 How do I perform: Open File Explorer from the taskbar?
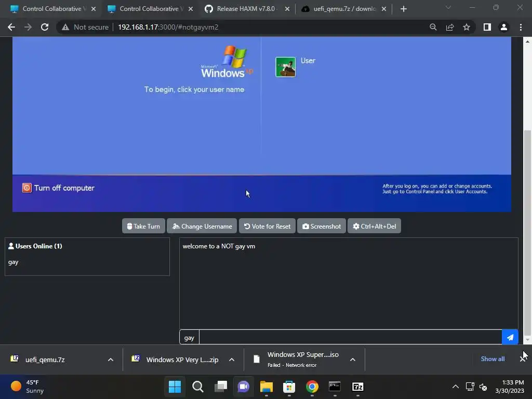click(267, 387)
